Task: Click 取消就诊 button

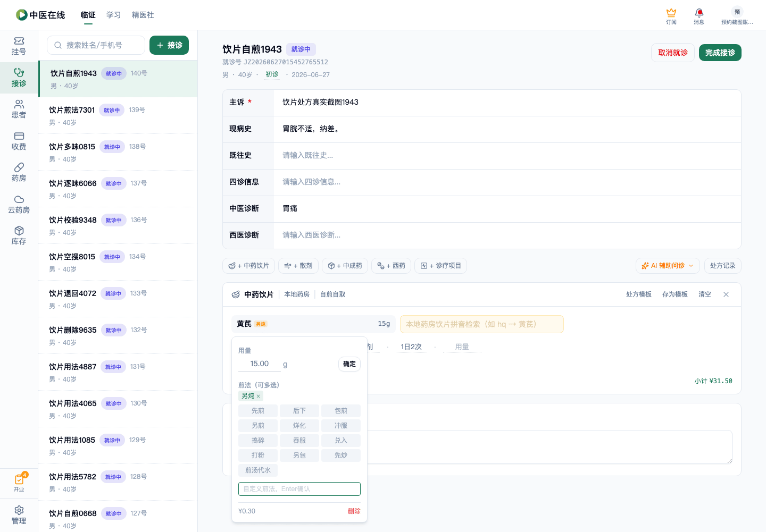Action: (673, 53)
